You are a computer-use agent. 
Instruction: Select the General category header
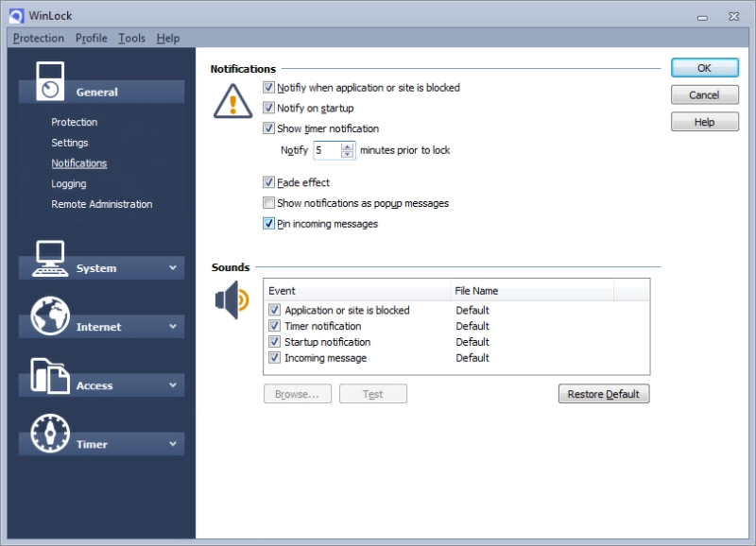point(101,92)
